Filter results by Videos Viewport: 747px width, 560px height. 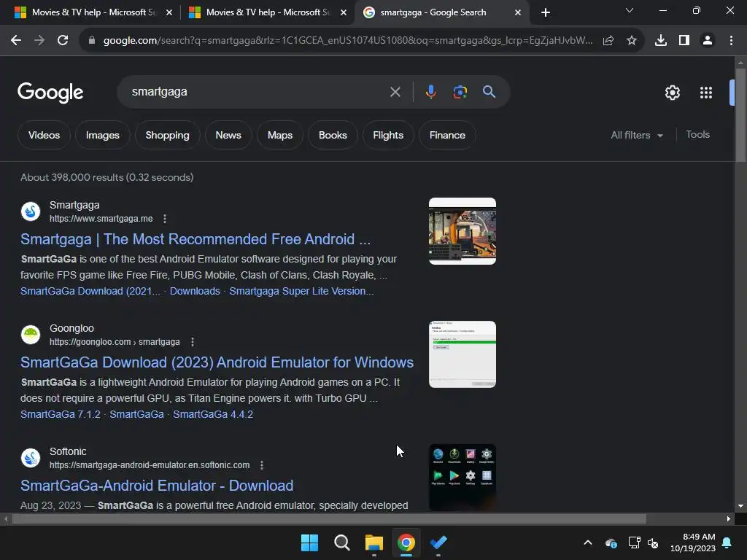(x=44, y=135)
